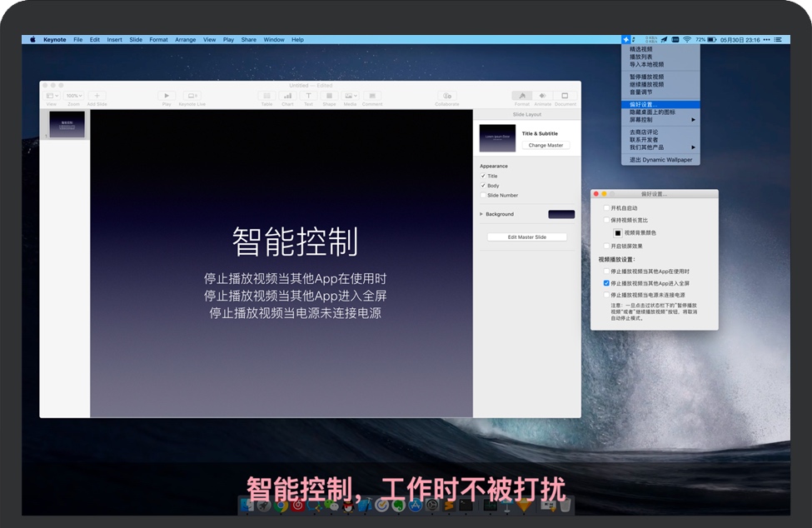812x528 pixels.
Task: Insert a Table from the toolbar
Action: (267, 97)
